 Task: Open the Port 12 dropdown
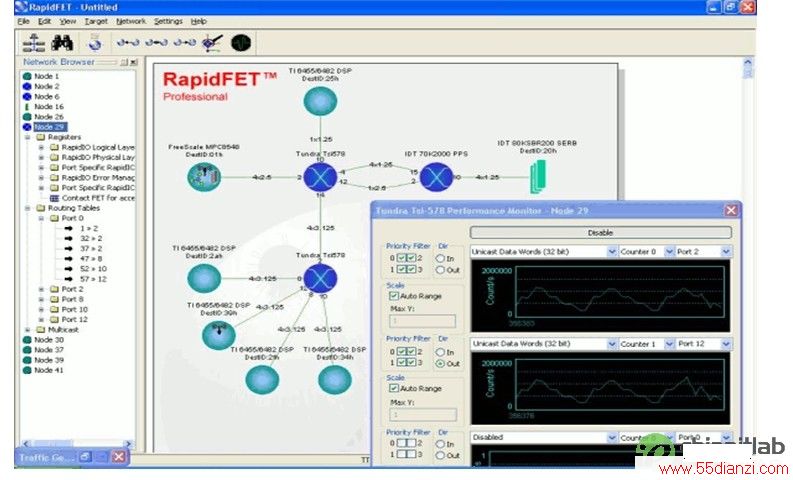click(726, 344)
